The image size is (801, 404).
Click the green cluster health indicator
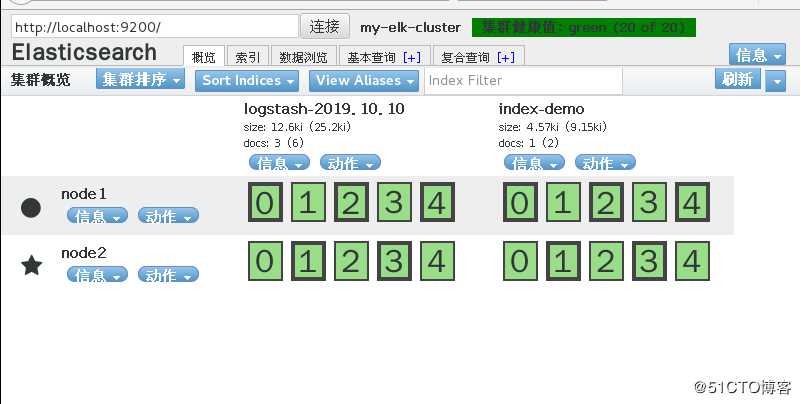coord(584,28)
